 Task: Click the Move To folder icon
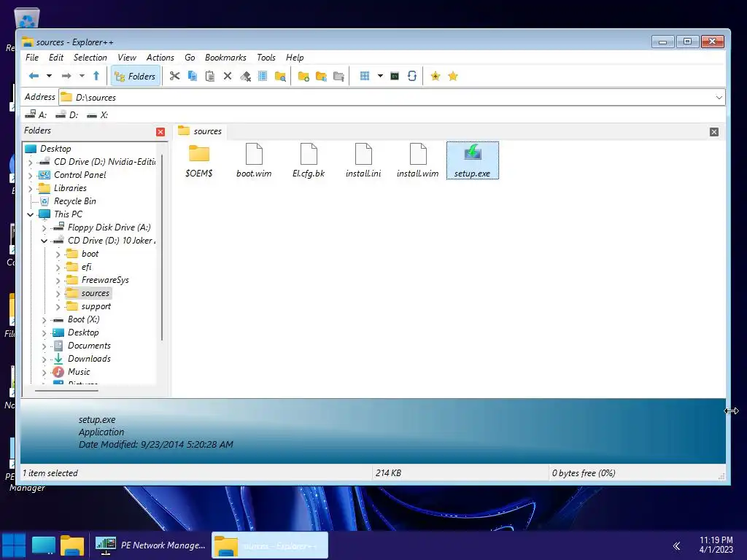(338, 76)
